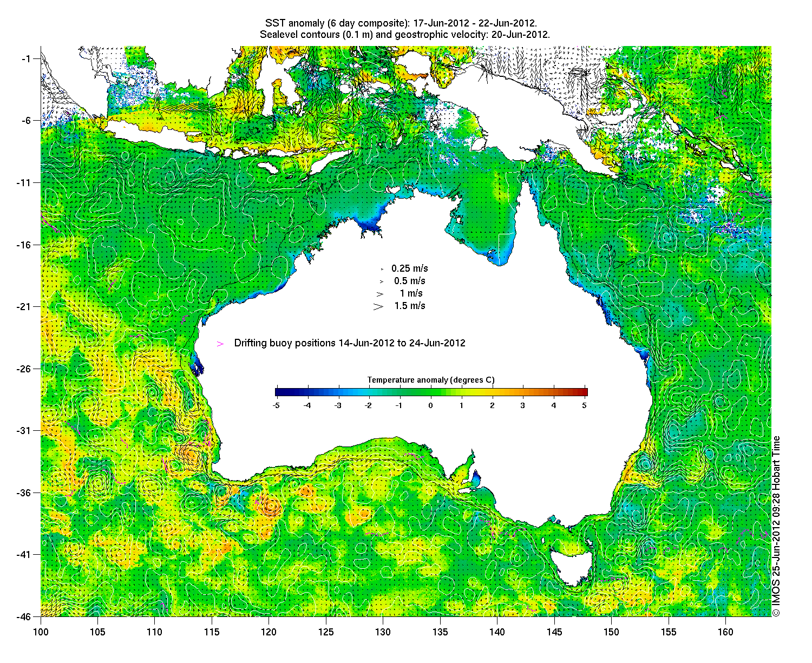Click latitude axis label -26
Viewport: 812px width, 663px height.
coord(24,369)
